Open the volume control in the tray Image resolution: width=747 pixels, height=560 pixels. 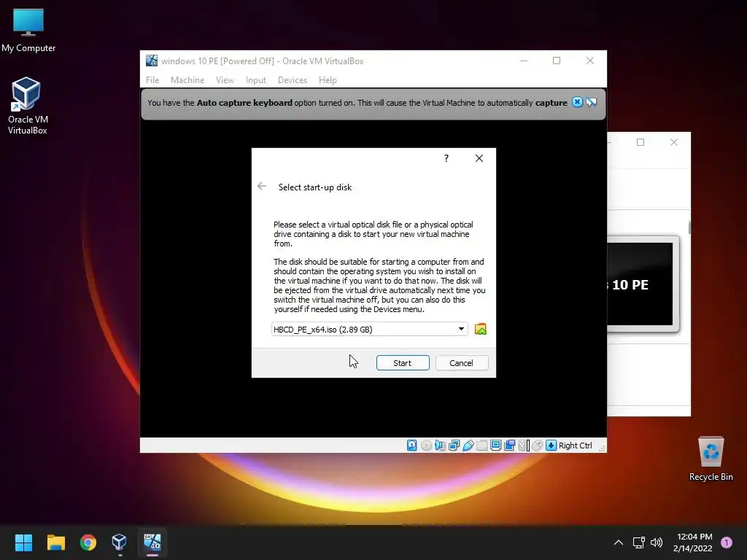657,542
